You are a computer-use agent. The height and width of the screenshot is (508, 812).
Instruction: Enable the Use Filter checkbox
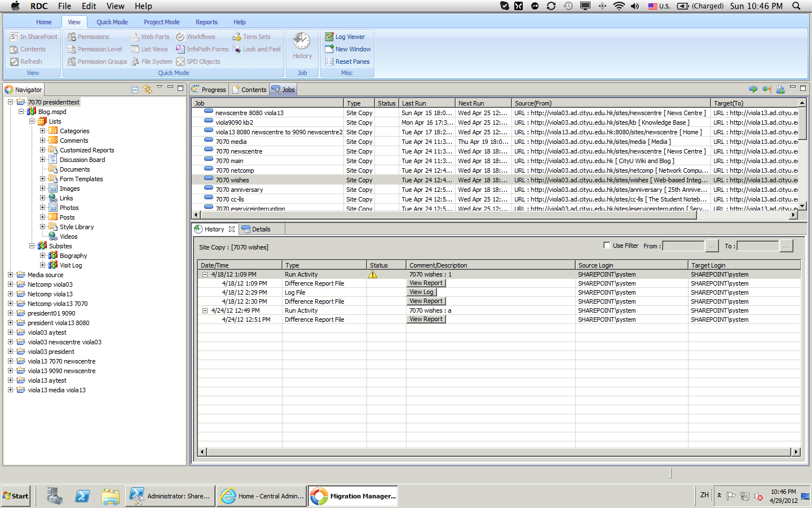point(607,246)
